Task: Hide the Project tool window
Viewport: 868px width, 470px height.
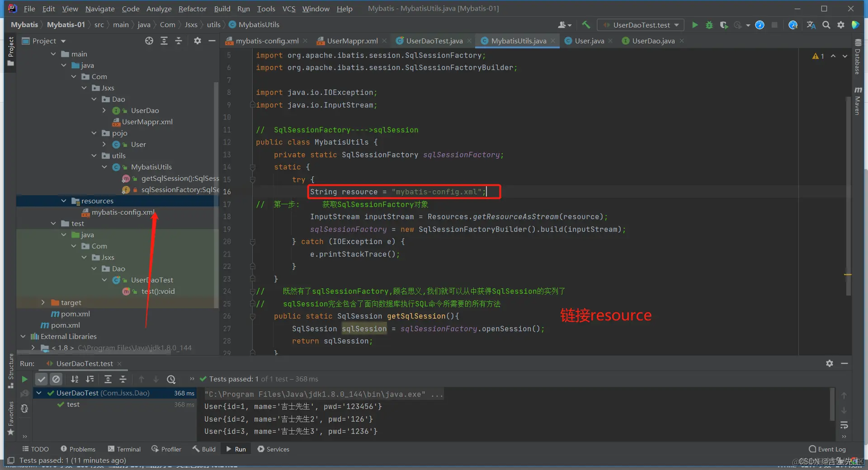Action: tap(212, 41)
